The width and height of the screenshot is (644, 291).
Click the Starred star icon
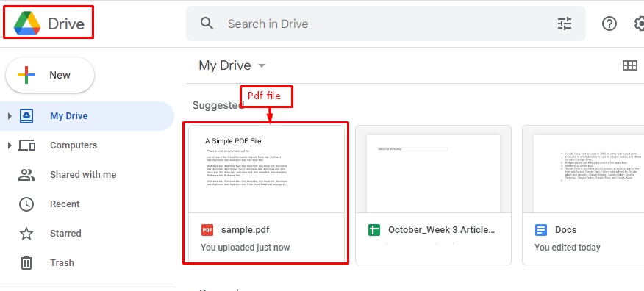pyautogui.click(x=26, y=234)
